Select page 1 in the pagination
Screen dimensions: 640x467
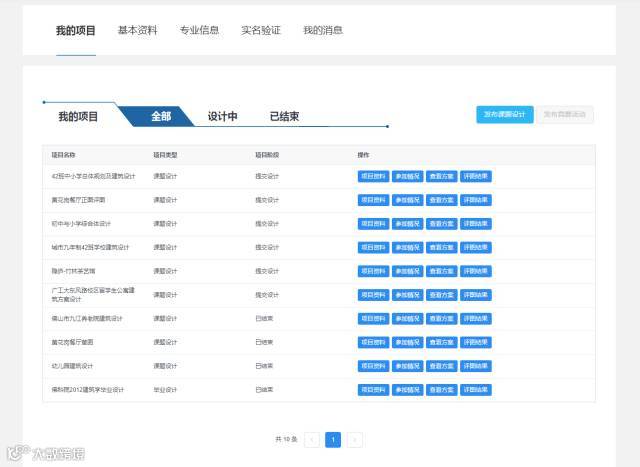tap(333, 440)
